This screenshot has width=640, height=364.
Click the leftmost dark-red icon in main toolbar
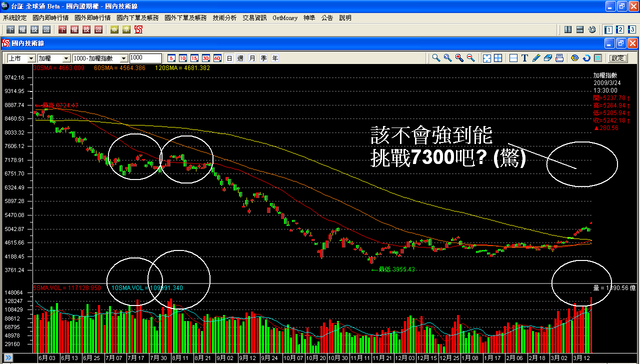pyautogui.click(x=62, y=30)
